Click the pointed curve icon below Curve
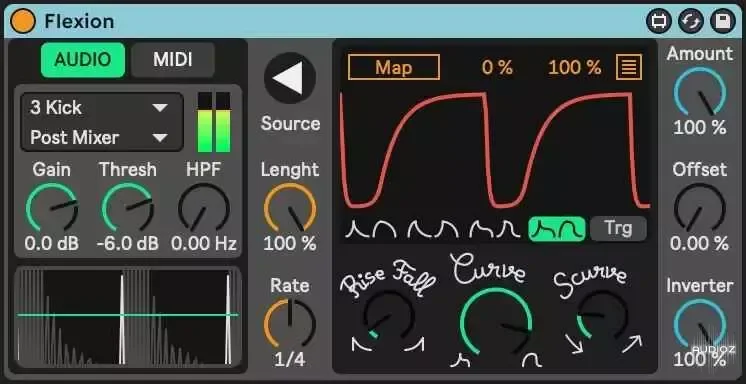The height and width of the screenshot is (384, 746). [460, 361]
